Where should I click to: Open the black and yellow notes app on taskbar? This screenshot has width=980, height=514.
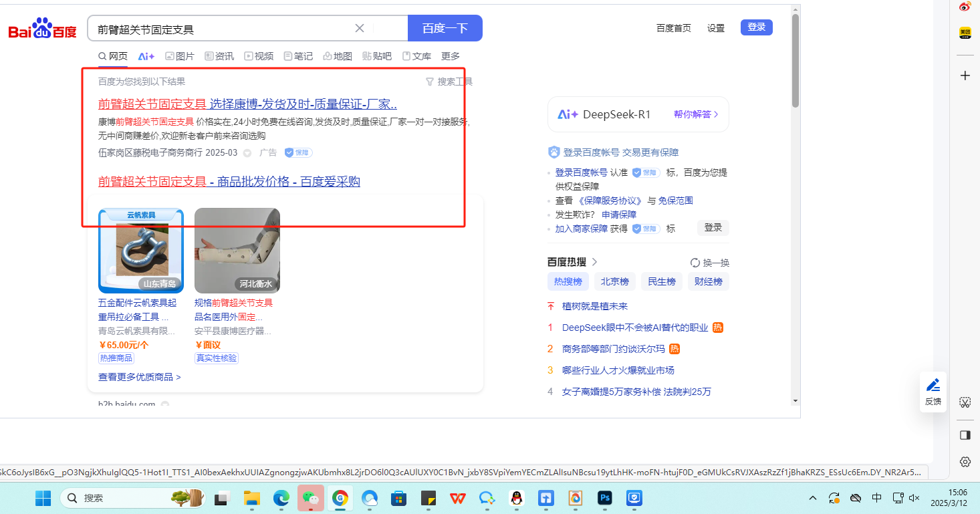(x=428, y=498)
